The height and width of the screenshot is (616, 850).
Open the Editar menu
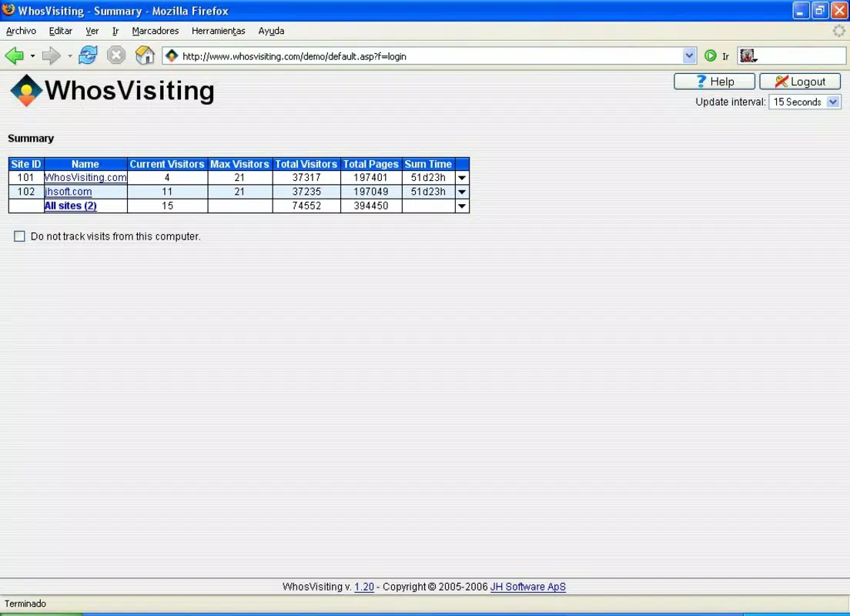(60, 31)
